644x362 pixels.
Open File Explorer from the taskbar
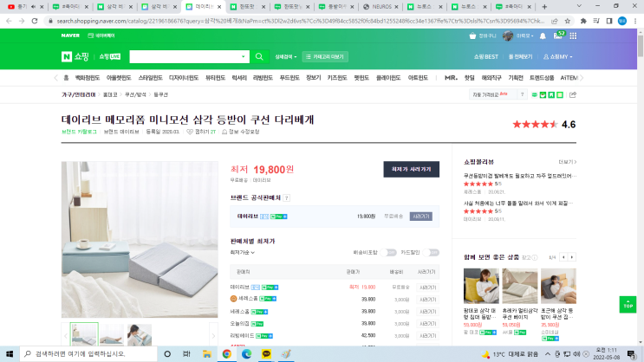207,354
